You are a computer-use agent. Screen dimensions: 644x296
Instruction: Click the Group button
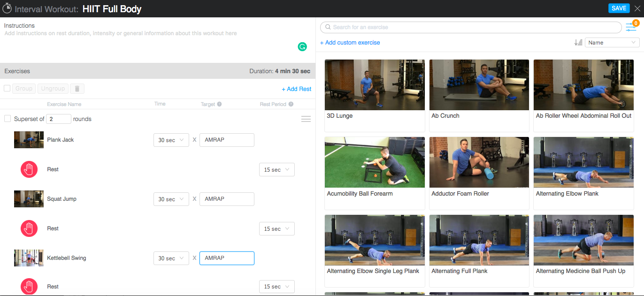tap(24, 88)
